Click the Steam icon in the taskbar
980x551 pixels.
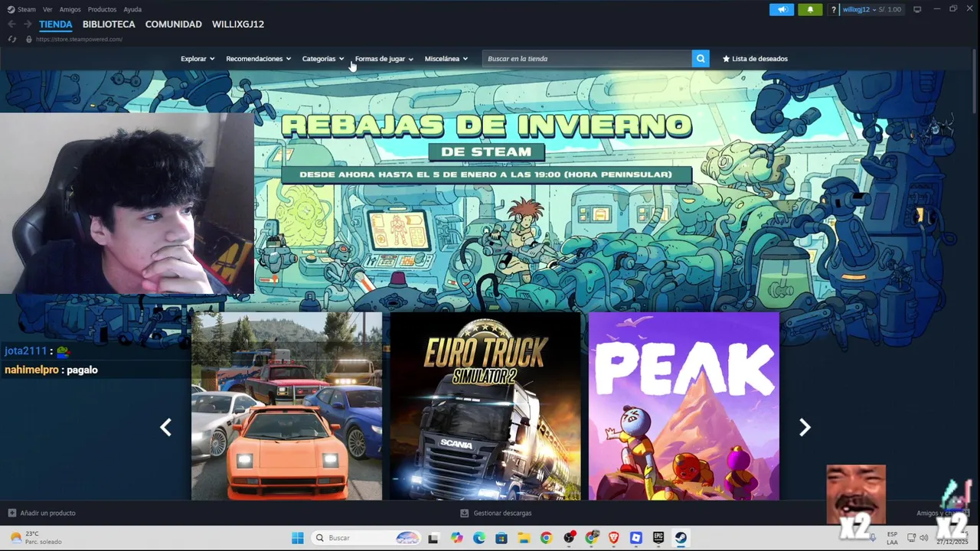pos(681,538)
